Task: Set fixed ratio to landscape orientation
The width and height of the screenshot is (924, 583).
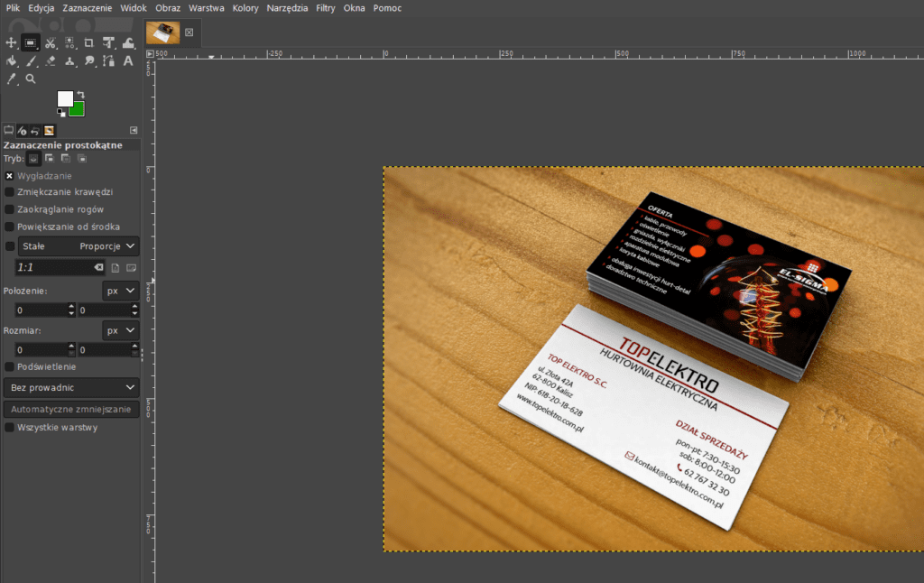Action: (132, 268)
